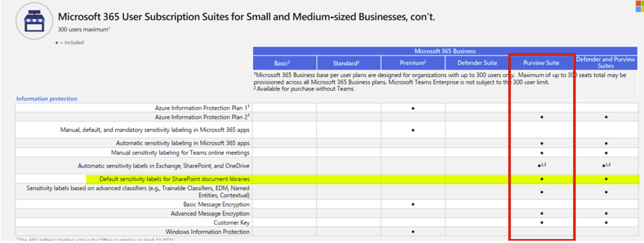Image resolution: width=644 pixels, height=243 pixels.
Task: Click Purview Suite bullet for automatic labeling in Microsoft 365 apps
Action: pos(542,144)
